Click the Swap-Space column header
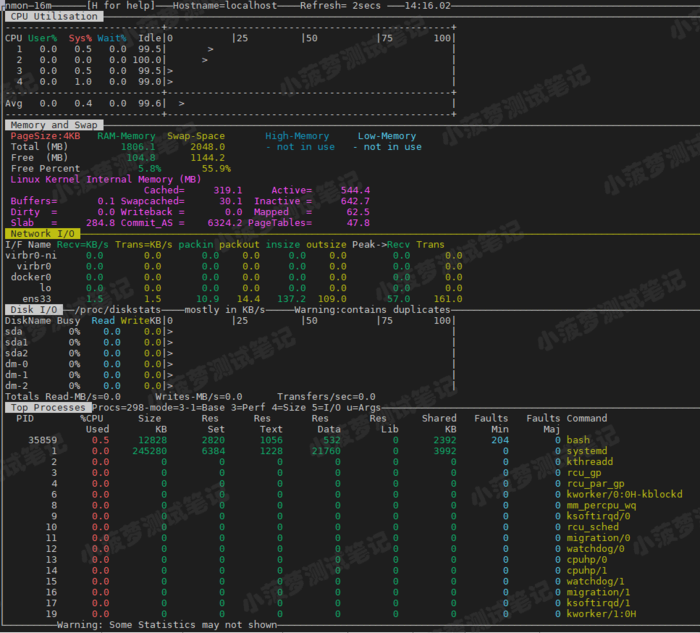Image resolution: width=700 pixels, height=633 pixels. tap(196, 136)
